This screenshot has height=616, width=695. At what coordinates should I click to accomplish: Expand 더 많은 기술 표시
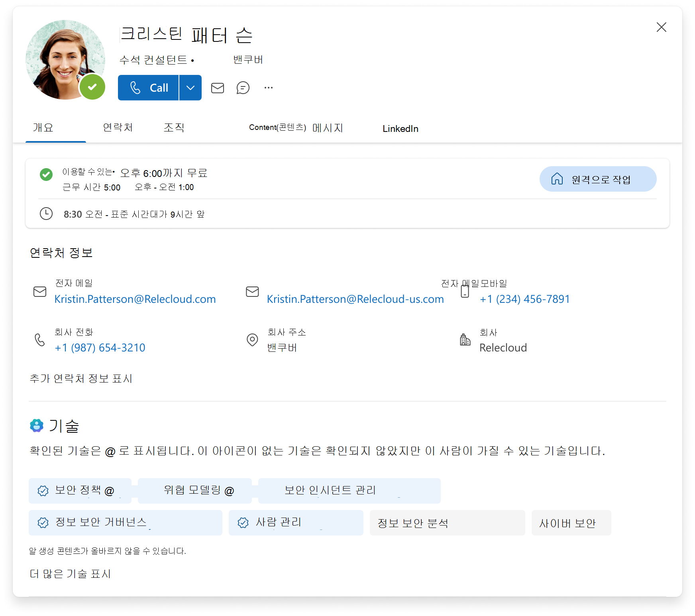pyautogui.click(x=70, y=574)
